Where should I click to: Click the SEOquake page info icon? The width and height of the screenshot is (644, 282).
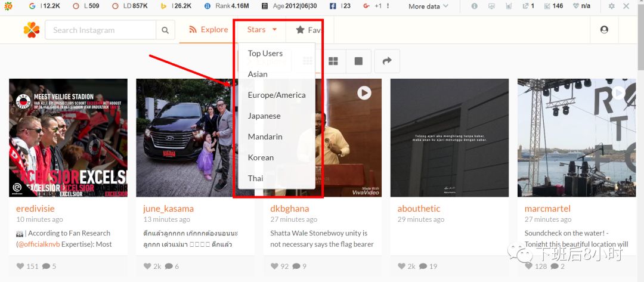(475, 6)
